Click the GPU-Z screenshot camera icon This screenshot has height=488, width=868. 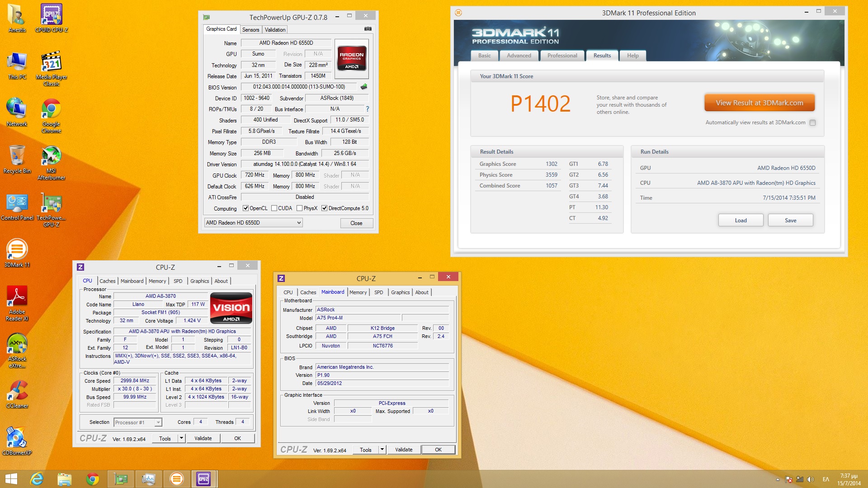[368, 29]
